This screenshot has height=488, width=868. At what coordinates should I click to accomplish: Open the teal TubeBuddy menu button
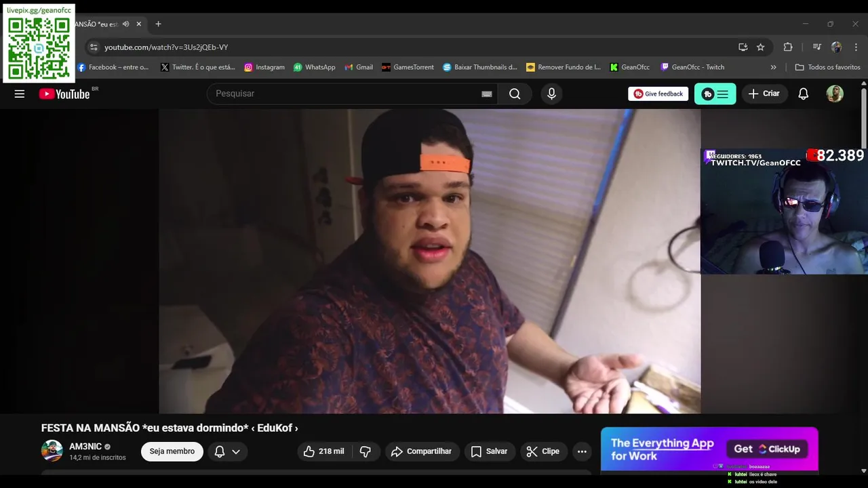tap(715, 94)
